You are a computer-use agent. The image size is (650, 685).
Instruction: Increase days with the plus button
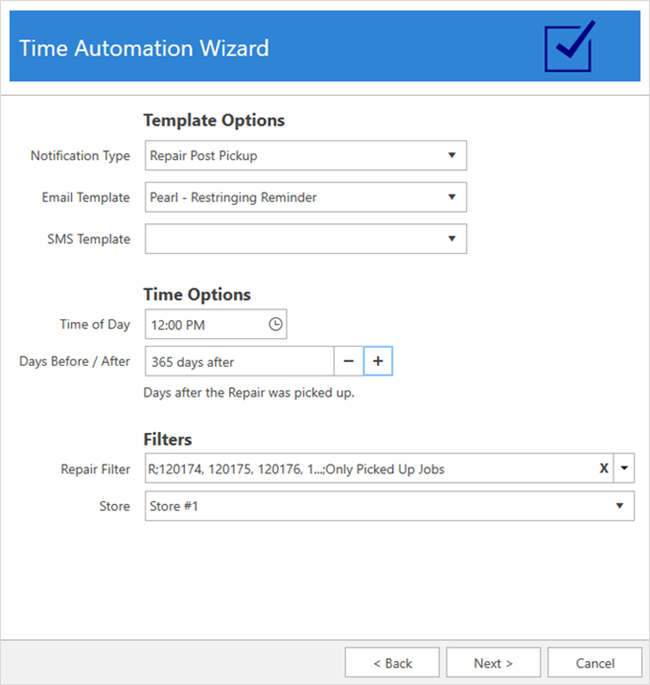[x=378, y=361]
